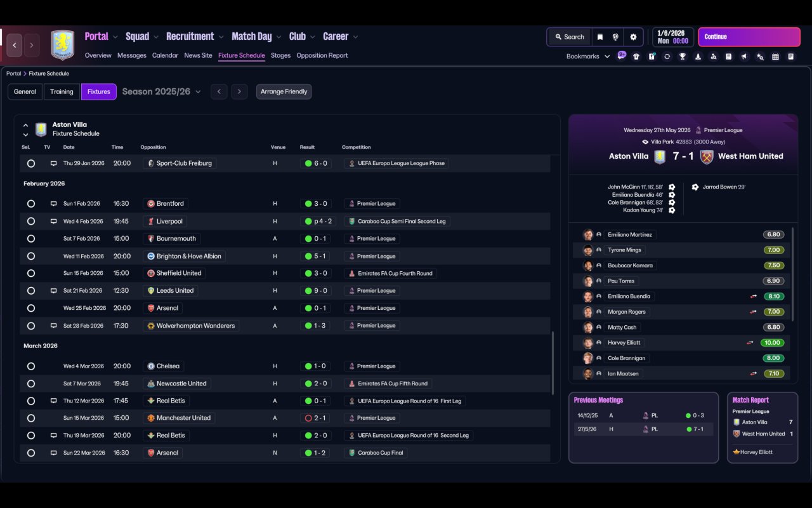Screen dimensions: 812x508
Task: Expand the Bookmarks dropdown
Action: coord(588,57)
